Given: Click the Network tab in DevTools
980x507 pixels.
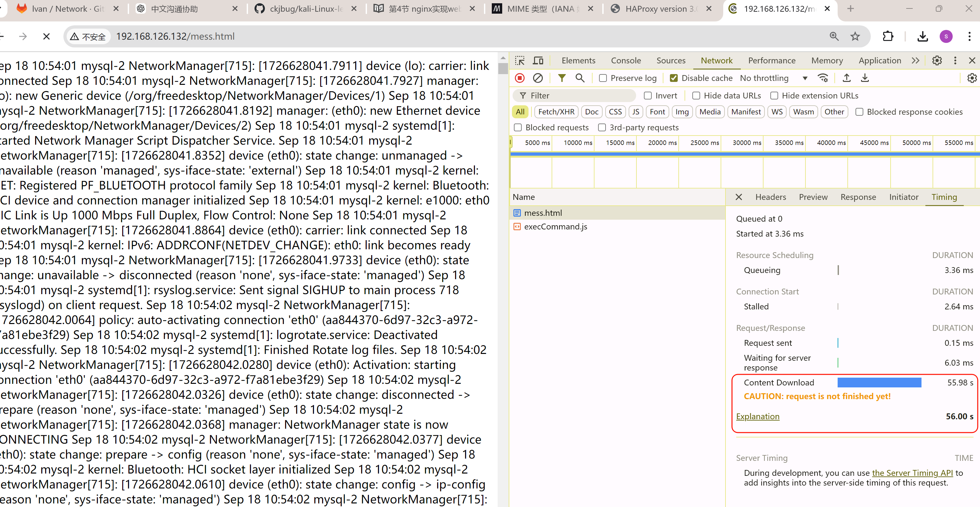Looking at the screenshot, I should click(716, 60).
